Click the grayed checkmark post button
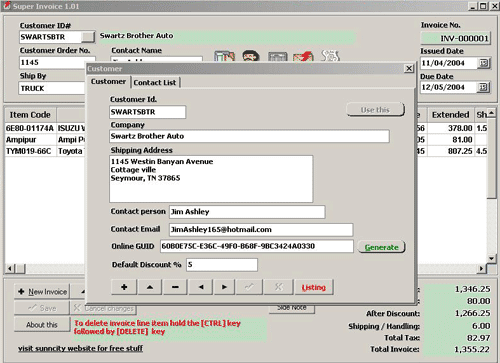The width and height of the screenshot is (500, 363). [x=249, y=287]
